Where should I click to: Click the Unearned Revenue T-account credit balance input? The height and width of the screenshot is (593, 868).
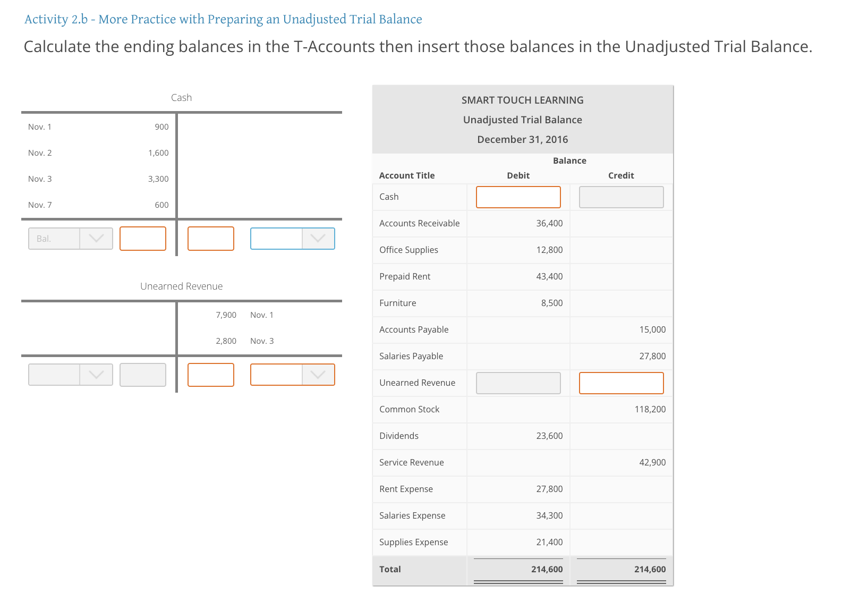211,375
